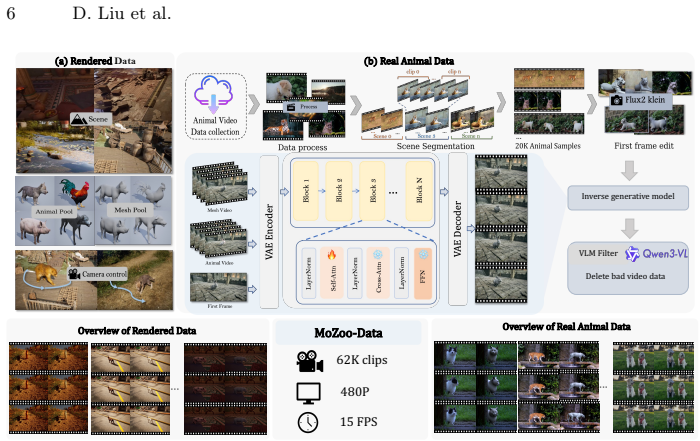This screenshot has width=700, height=441.
Task: Click the snowflake icon above FFN
Action: [x=423, y=254]
